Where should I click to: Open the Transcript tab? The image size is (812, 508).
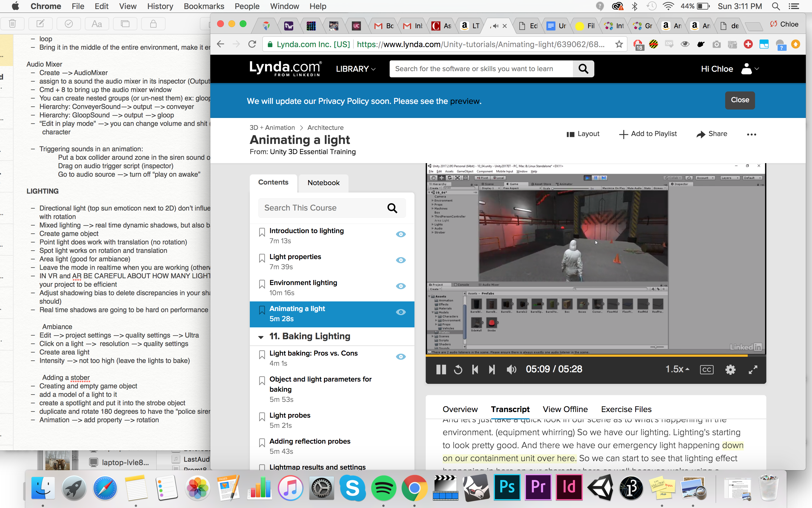(510, 409)
